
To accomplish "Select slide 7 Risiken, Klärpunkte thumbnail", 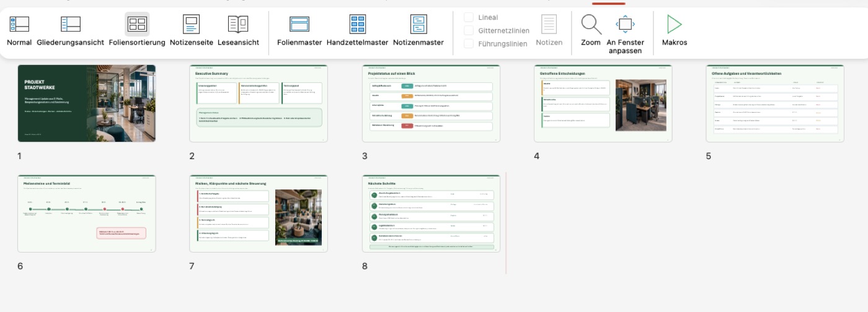I will click(259, 214).
